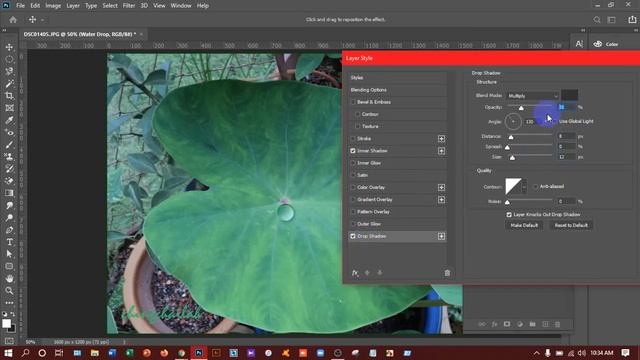Screen dimensions: 640x360
Task: Open the File menu
Action: 20,6
